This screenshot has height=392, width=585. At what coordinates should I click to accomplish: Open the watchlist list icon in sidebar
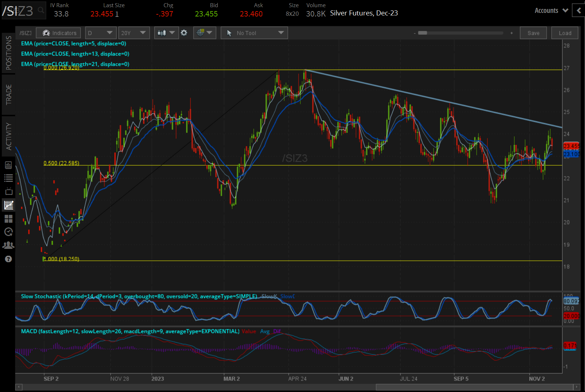(x=8, y=178)
